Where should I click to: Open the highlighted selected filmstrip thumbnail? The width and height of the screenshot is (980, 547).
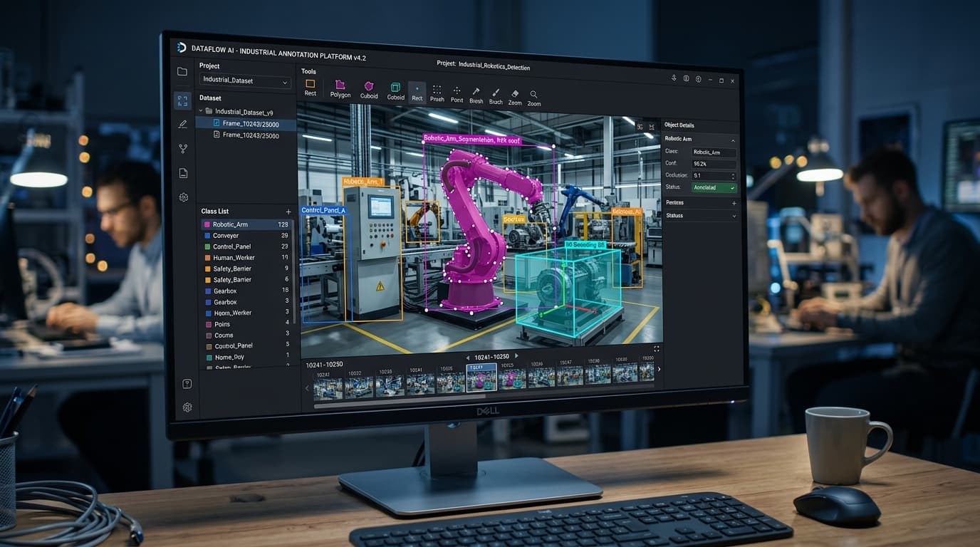pyautogui.click(x=481, y=377)
